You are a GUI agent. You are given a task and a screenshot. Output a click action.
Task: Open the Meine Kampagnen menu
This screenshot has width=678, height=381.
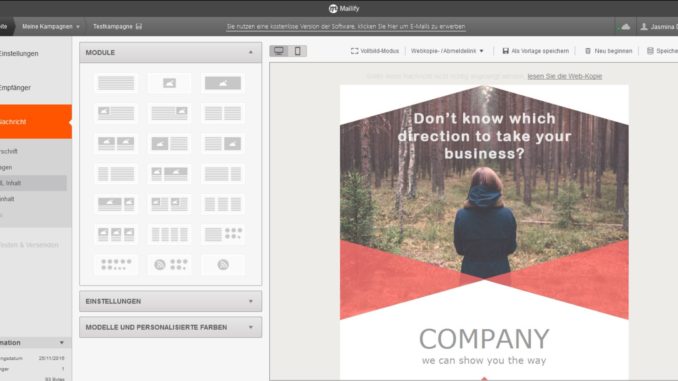pyautogui.click(x=51, y=26)
